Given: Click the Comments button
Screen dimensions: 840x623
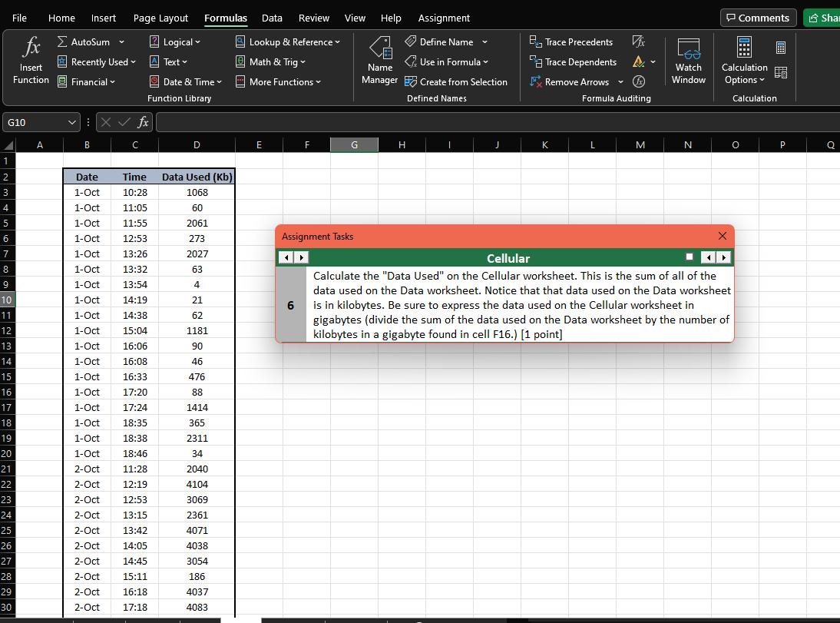Looking at the screenshot, I should pyautogui.click(x=758, y=17).
